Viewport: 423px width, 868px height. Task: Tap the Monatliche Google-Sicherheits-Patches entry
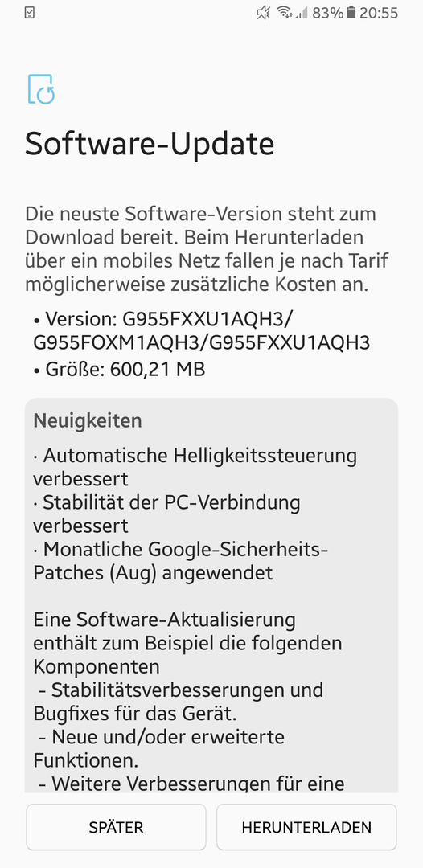(x=181, y=561)
